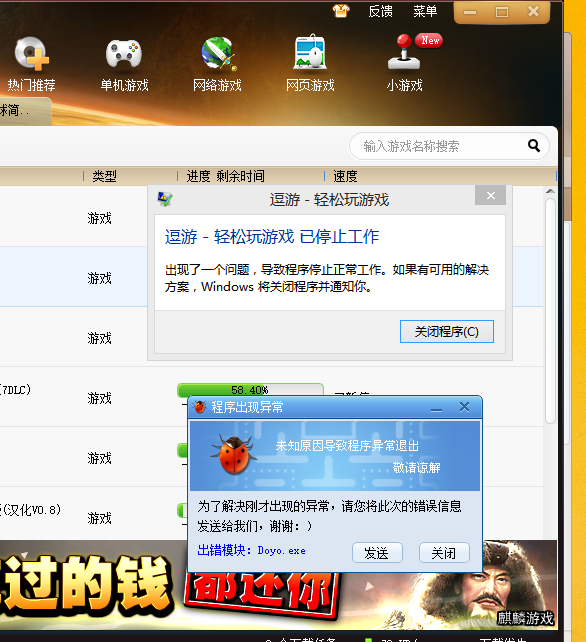Click the 58.40% download progress bar
Screen dimensions: 586x642
point(250,389)
